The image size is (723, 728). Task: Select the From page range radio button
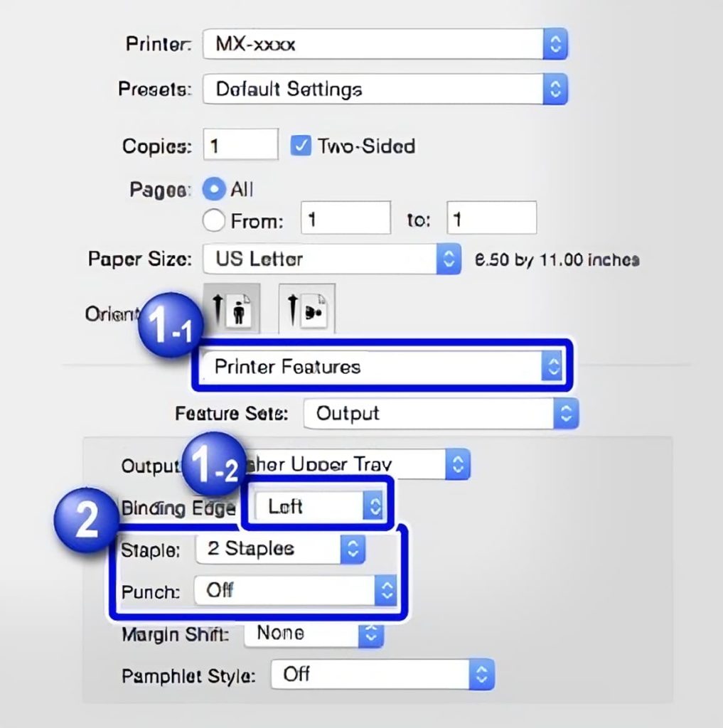click(213, 220)
